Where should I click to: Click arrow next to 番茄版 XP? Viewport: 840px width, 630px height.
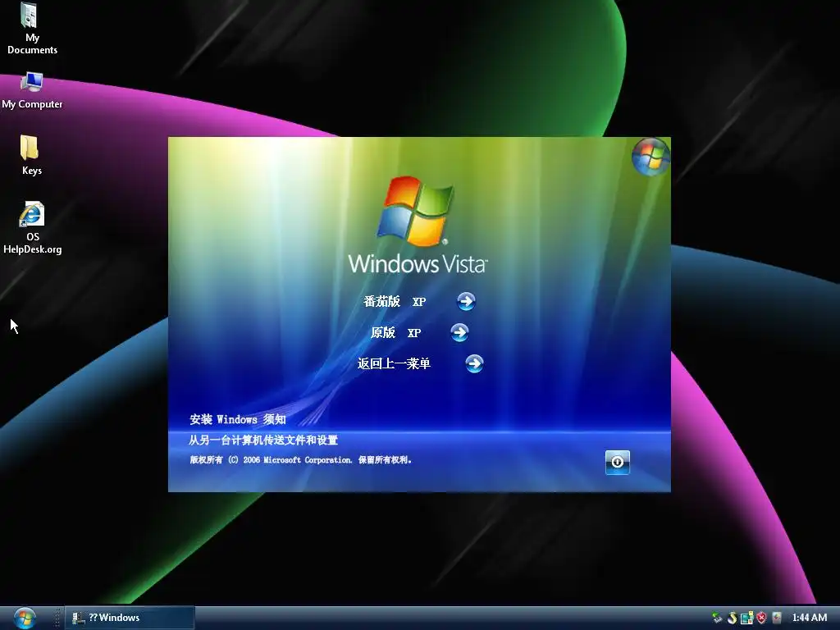tap(466, 302)
